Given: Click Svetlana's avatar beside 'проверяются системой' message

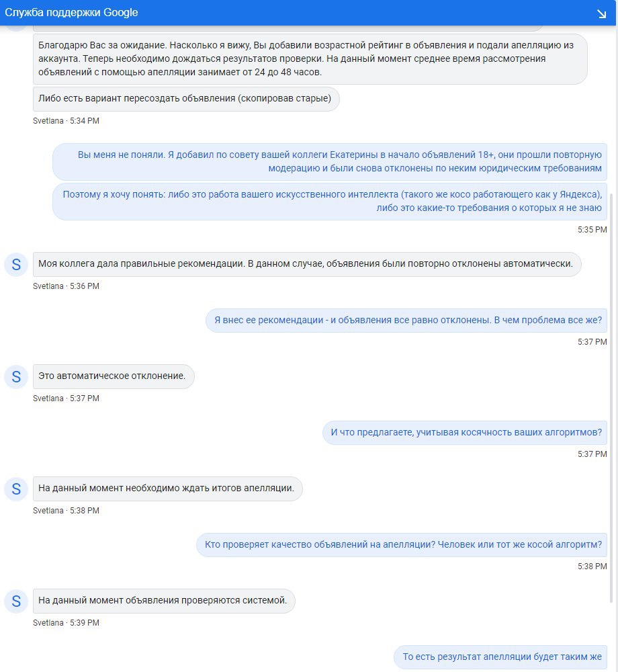Looking at the screenshot, I should click(x=16, y=601).
